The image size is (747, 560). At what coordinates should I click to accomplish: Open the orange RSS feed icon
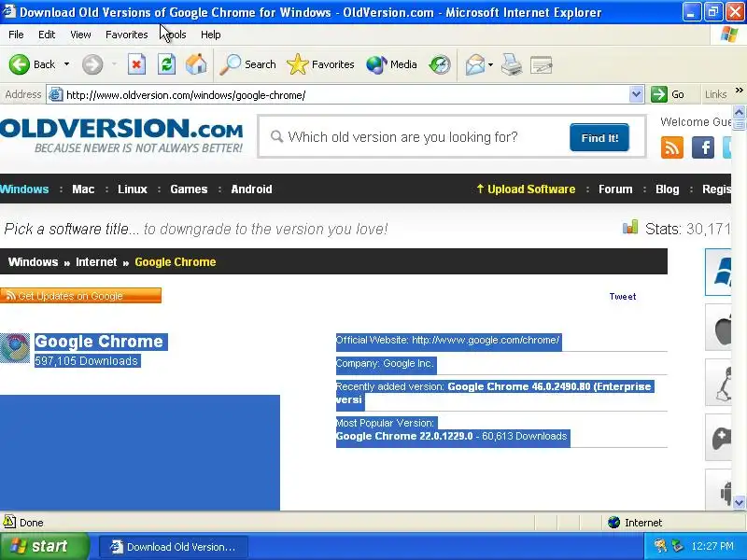(671, 147)
